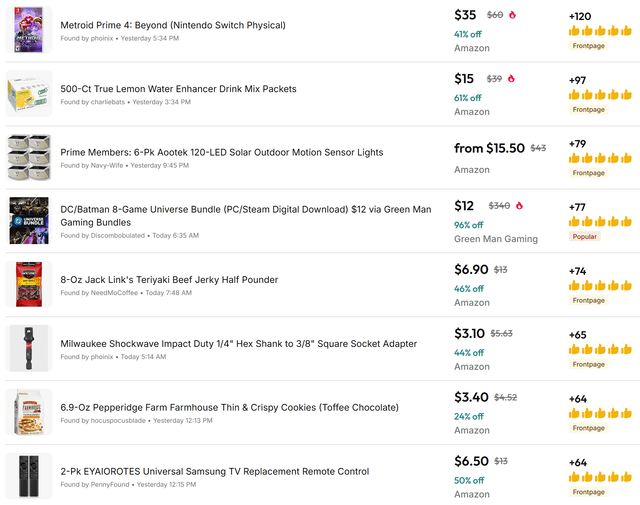Click the '96% off' discount label
The height and width of the screenshot is (505, 640).
[x=469, y=225]
